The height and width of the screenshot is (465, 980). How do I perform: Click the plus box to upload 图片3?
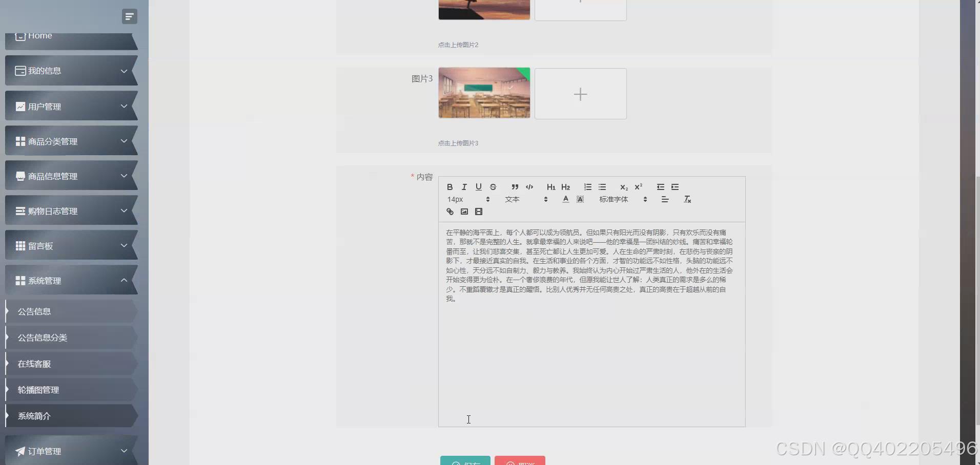(580, 94)
